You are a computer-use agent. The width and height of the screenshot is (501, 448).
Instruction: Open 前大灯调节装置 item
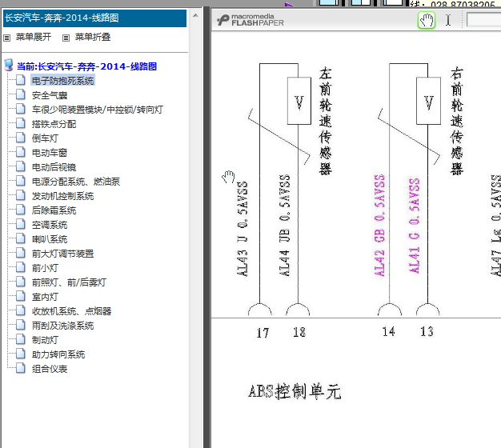tap(62, 254)
